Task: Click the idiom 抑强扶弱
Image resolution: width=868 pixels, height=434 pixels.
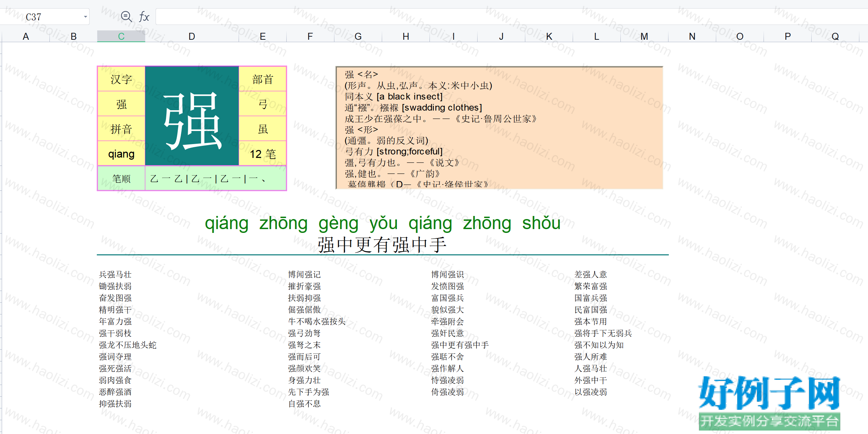Action: click(115, 404)
